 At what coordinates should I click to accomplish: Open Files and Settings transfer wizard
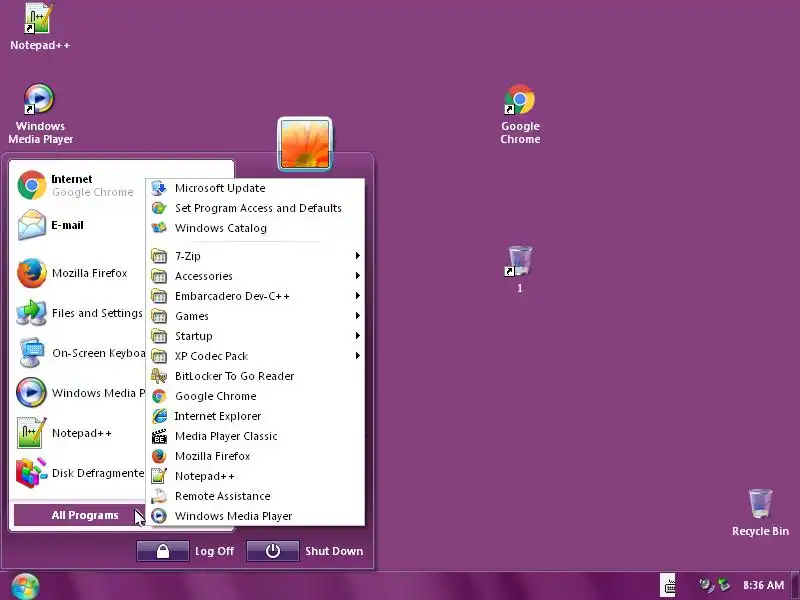click(x=79, y=313)
